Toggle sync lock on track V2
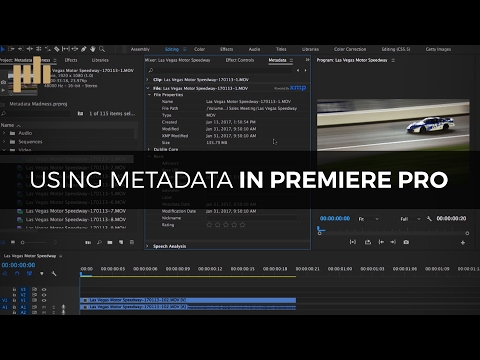The width and height of the screenshot is (480, 360). [34, 295]
